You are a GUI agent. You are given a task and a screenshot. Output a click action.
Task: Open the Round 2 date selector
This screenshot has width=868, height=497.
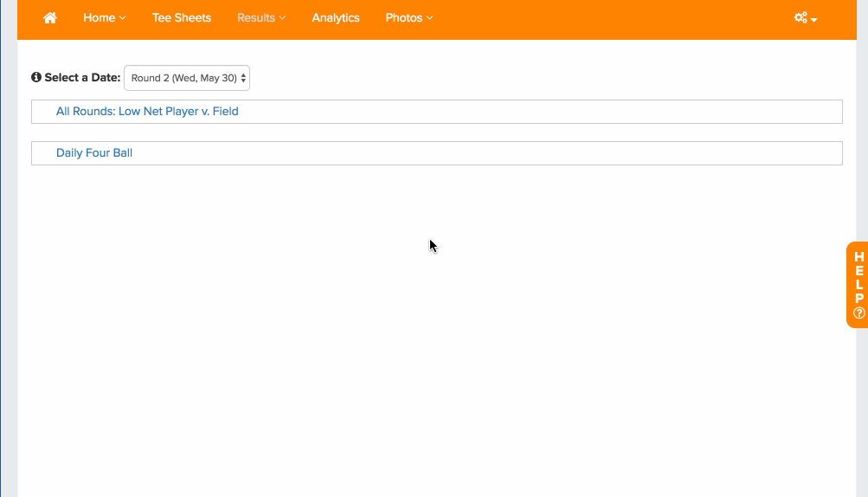coord(187,78)
